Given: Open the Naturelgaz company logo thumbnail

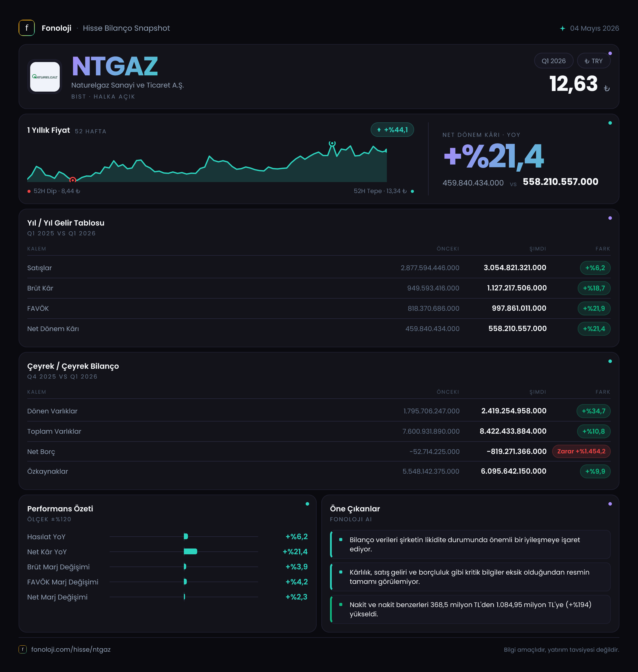Looking at the screenshot, I should click(x=45, y=77).
